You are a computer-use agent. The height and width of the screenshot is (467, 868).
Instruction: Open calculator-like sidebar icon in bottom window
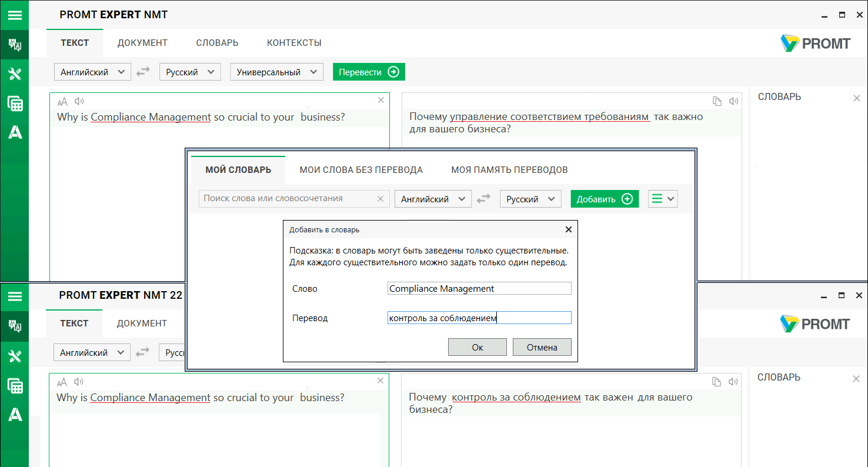15,385
